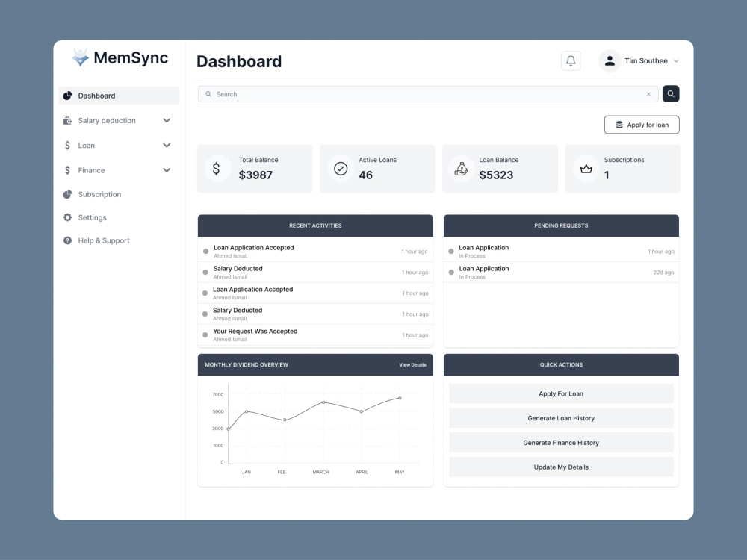
Task: Click the first Salary Deducted activity
Action: coord(315,272)
